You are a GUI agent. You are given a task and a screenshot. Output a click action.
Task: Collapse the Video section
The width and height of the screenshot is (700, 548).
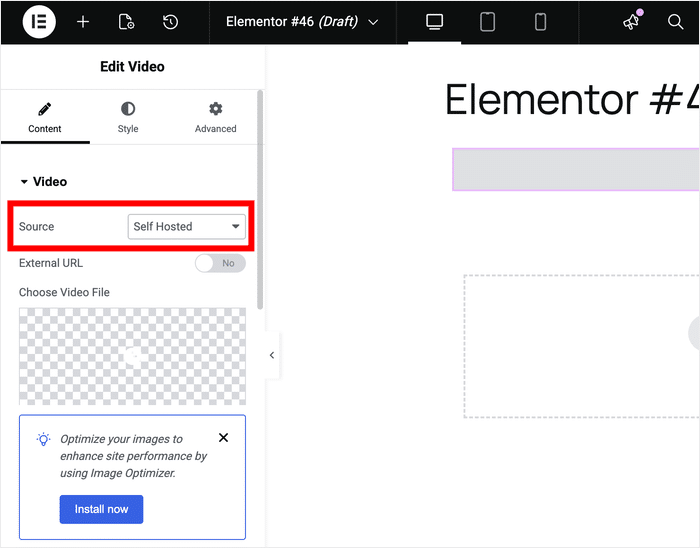(44, 182)
